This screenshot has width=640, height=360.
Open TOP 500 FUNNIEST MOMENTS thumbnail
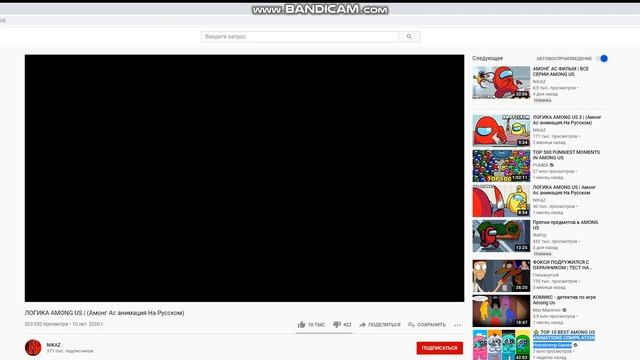pyautogui.click(x=501, y=166)
